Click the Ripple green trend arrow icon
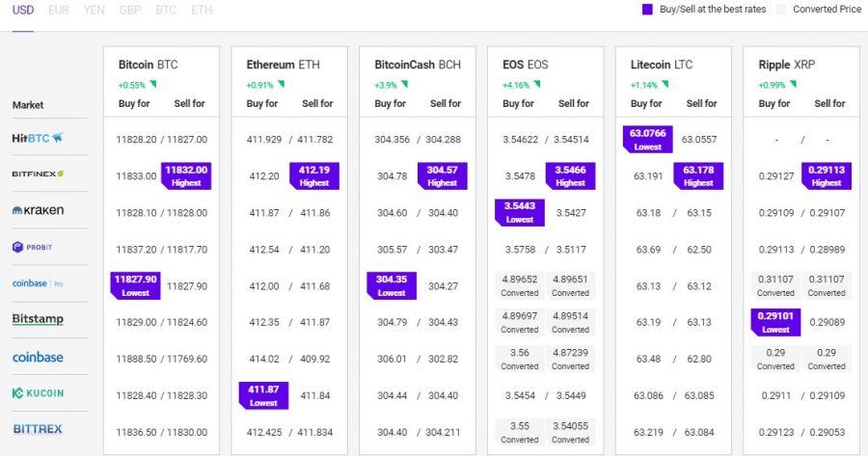Image resolution: width=868 pixels, height=456 pixels. click(x=793, y=84)
